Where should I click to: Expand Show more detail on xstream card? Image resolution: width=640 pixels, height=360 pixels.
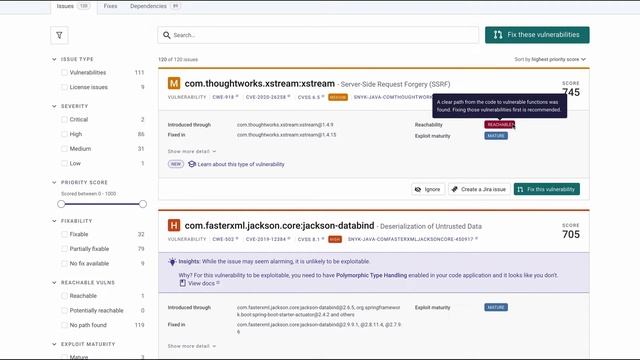(192, 151)
